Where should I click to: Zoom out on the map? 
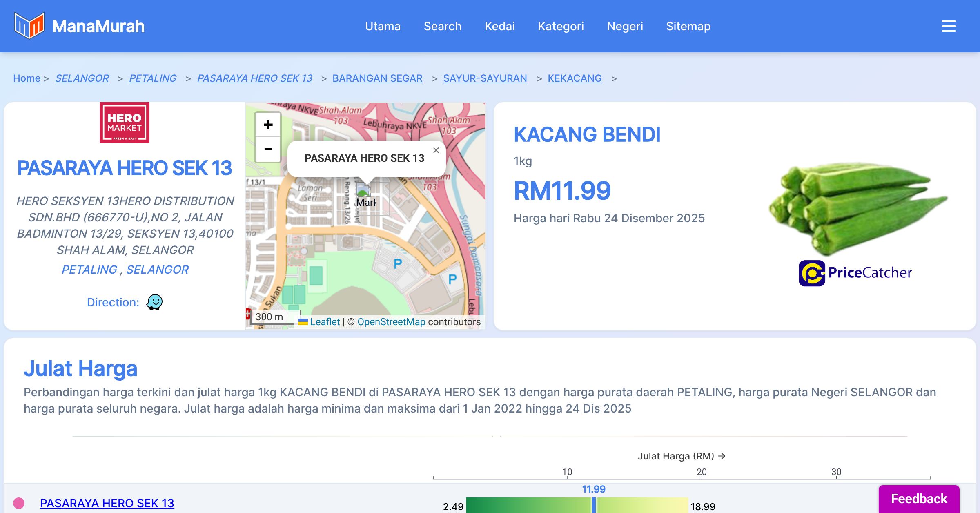(x=268, y=149)
